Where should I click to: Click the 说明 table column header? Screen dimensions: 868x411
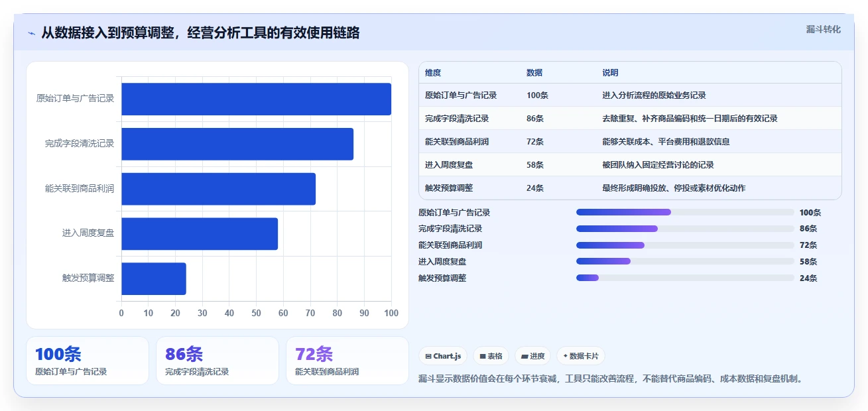pyautogui.click(x=610, y=73)
